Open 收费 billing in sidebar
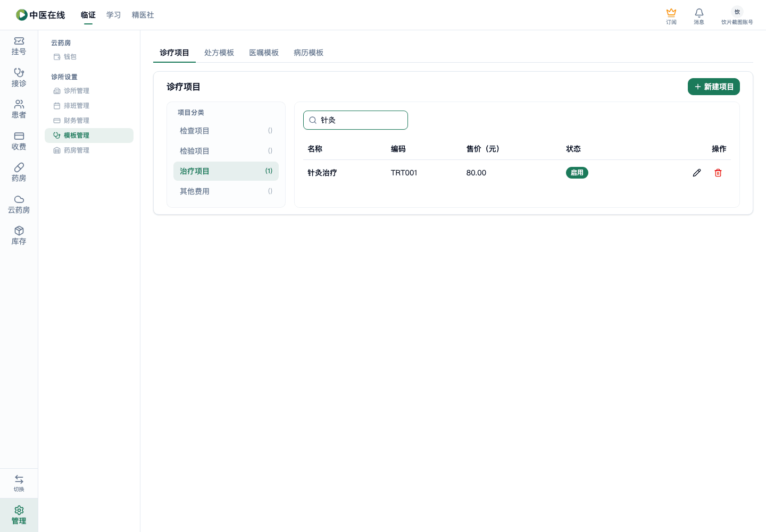Image resolution: width=766 pixels, height=532 pixels. coord(19,141)
